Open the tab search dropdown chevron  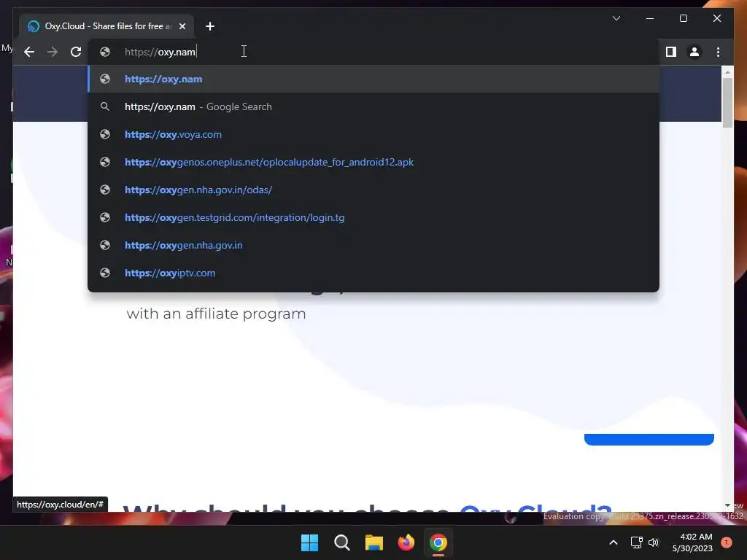[x=616, y=18]
